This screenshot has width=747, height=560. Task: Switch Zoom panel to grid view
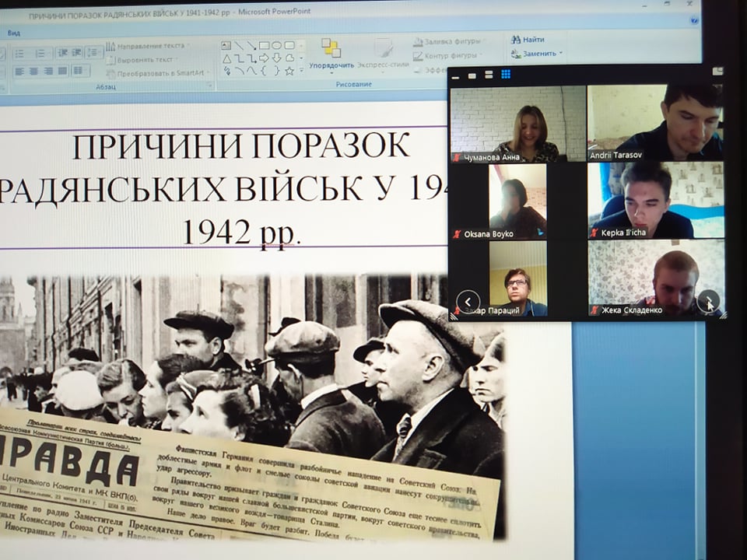pyautogui.click(x=506, y=75)
